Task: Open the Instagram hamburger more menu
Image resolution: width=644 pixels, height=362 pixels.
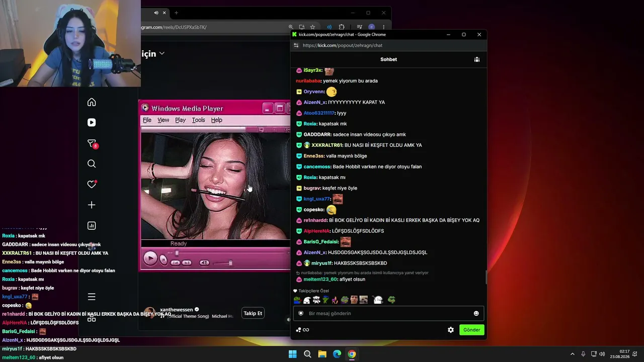Action: pyautogui.click(x=92, y=297)
